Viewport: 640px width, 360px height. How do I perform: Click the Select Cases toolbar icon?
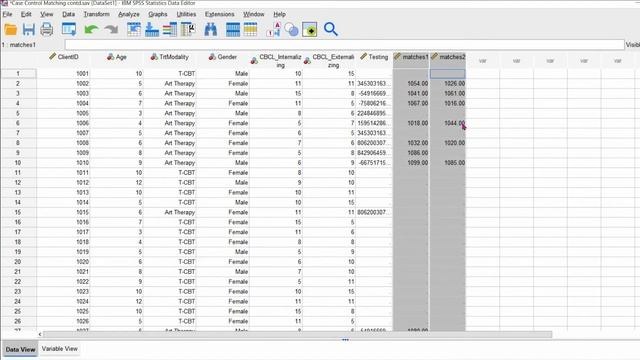tap(310, 29)
